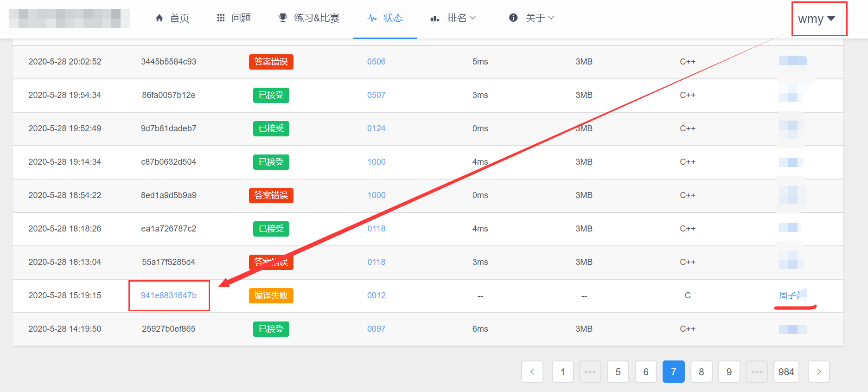Open problem 0506 link
This screenshot has height=392, width=868.
(x=377, y=62)
